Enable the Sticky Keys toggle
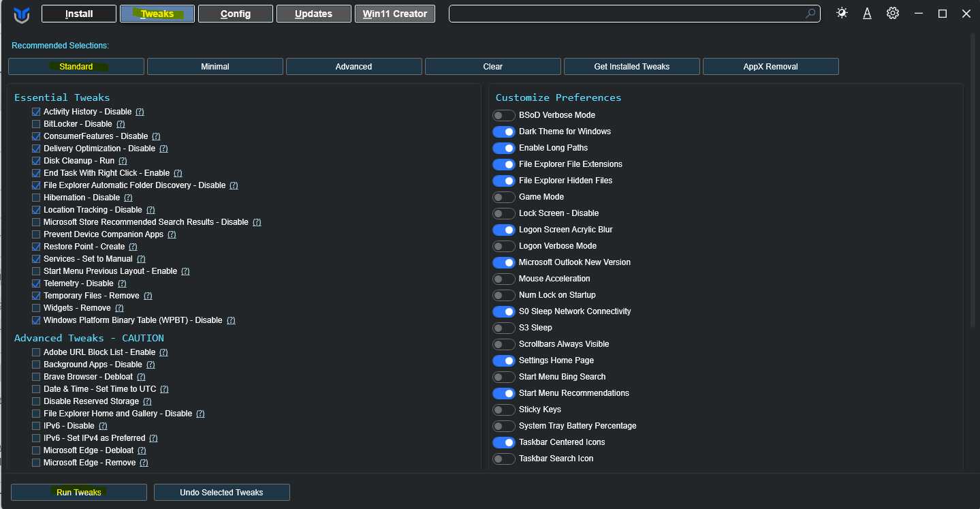This screenshot has height=509, width=980. (504, 410)
